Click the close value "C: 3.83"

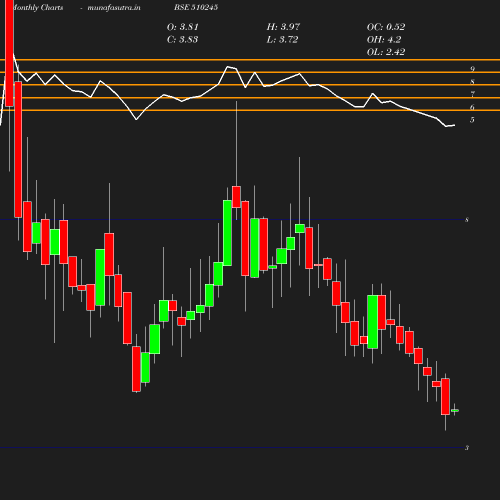coord(182,39)
